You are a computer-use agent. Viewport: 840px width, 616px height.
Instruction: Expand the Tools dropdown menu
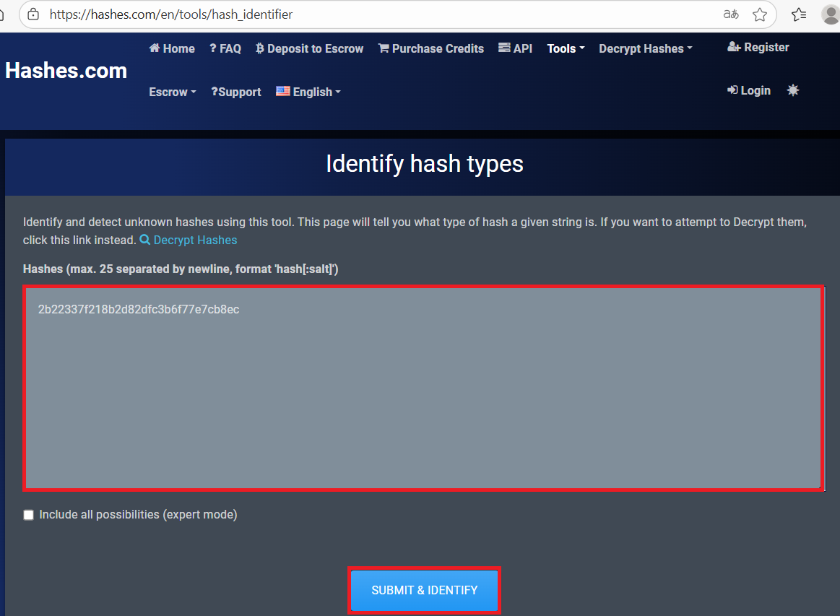(x=566, y=48)
